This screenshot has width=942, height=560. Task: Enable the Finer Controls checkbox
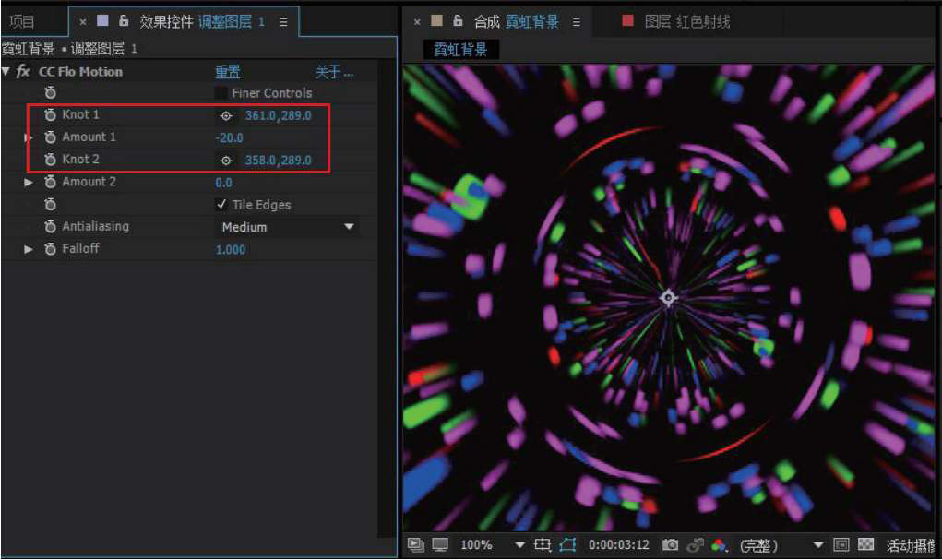[221, 93]
